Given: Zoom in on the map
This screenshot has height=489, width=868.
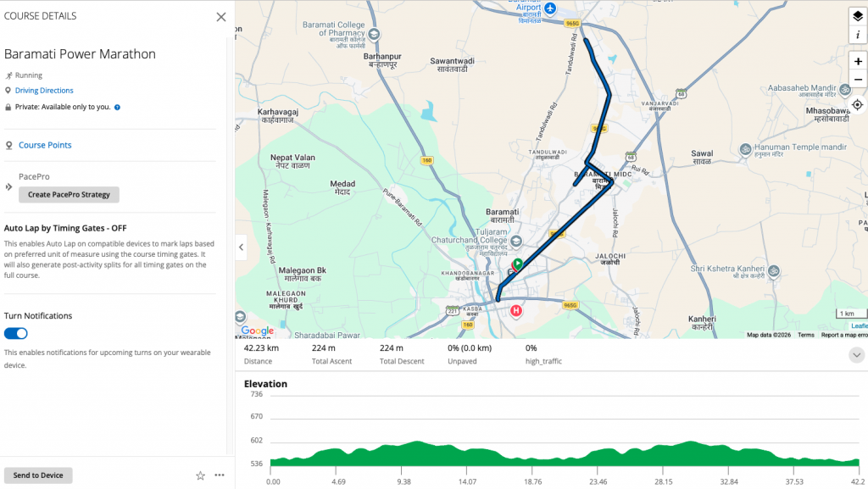Looking at the screenshot, I should coord(858,61).
